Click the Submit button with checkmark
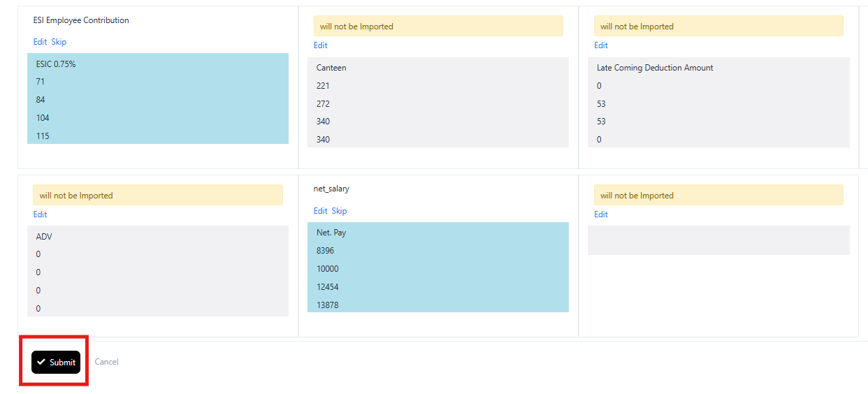The width and height of the screenshot is (868, 394). point(56,362)
